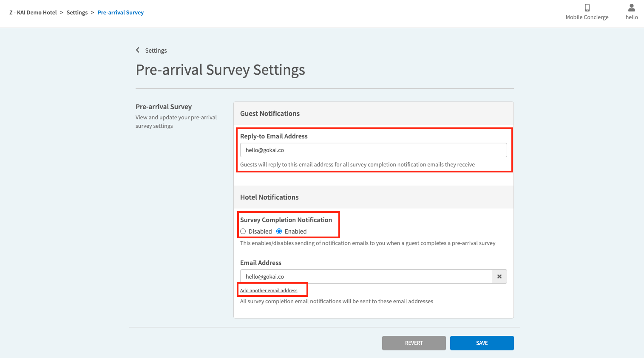The height and width of the screenshot is (358, 644).
Task: Select the Disabled radio button
Action: tap(243, 231)
